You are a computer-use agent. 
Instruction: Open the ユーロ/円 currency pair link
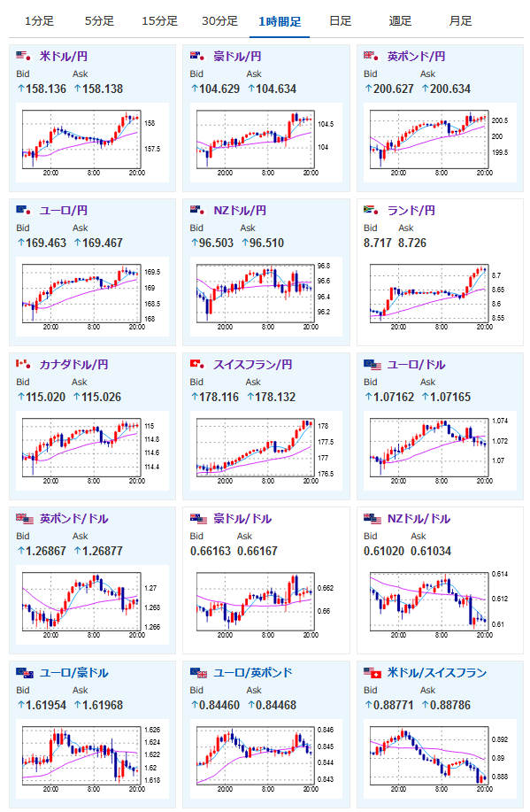coord(64,210)
